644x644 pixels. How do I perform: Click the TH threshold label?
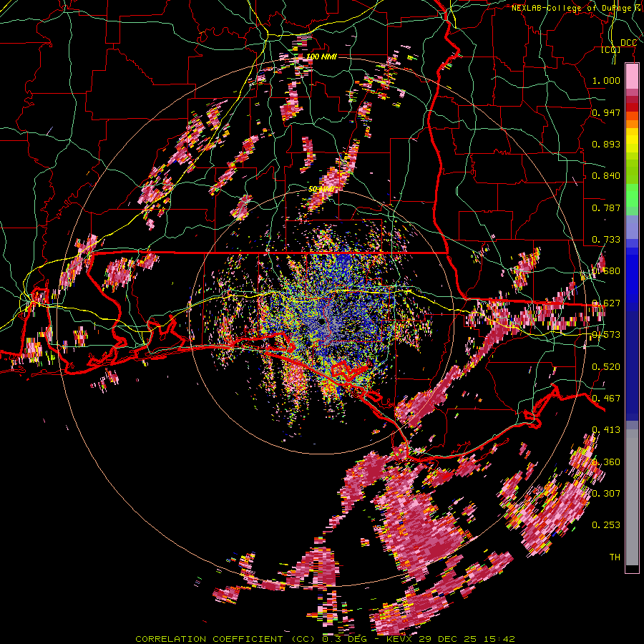click(x=615, y=557)
